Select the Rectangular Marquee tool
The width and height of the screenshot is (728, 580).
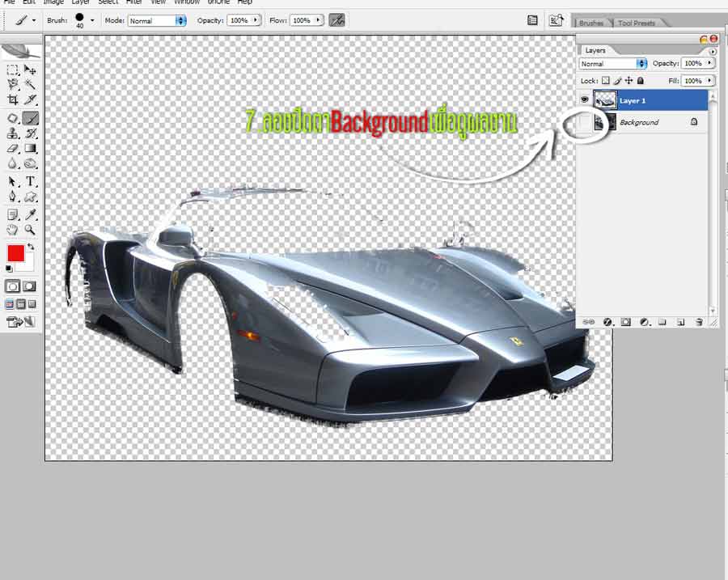click(12, 70)
